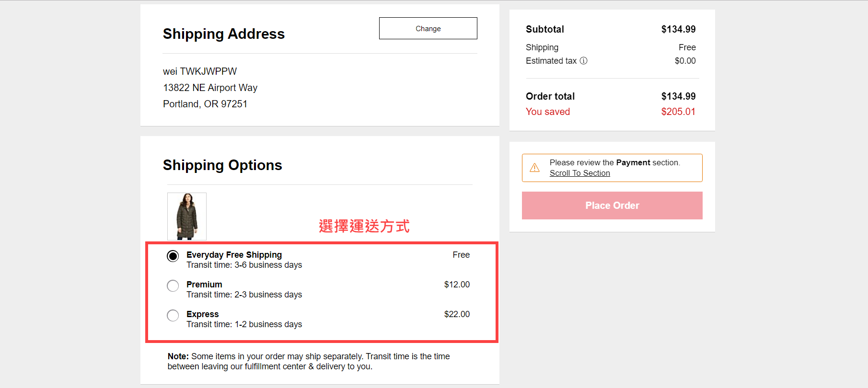The image size is (868, 388).
Task: Click the You saved $205.01 amount
Action: coord(678,112)
